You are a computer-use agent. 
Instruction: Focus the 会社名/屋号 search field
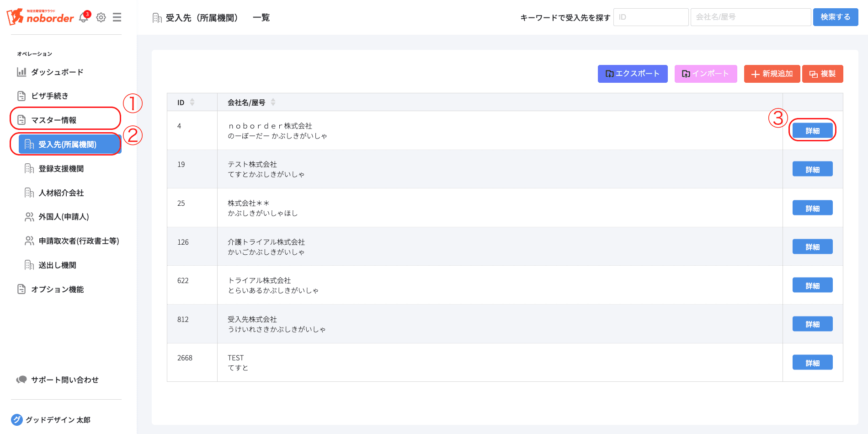(x=750, y=17)
